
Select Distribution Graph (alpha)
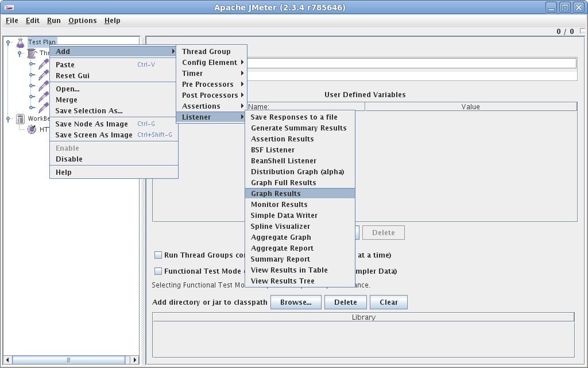tap(300, 171)
